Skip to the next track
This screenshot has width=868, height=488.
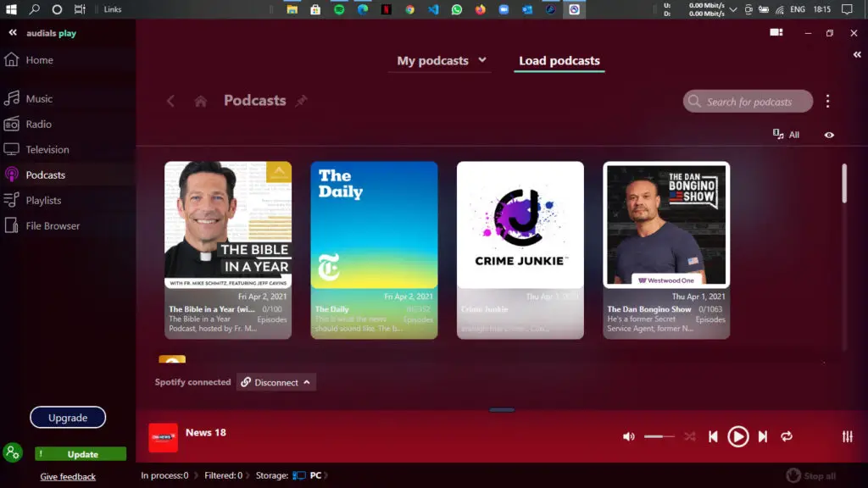[763, 436]
